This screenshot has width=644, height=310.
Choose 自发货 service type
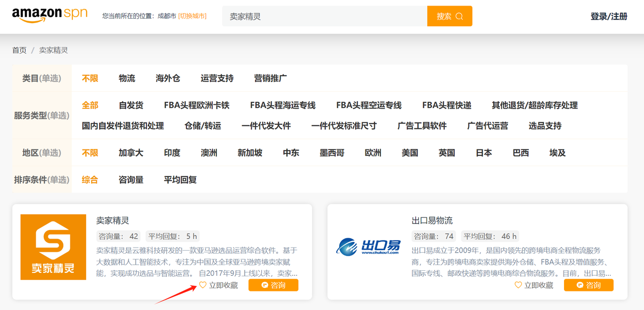coord(131,106)
